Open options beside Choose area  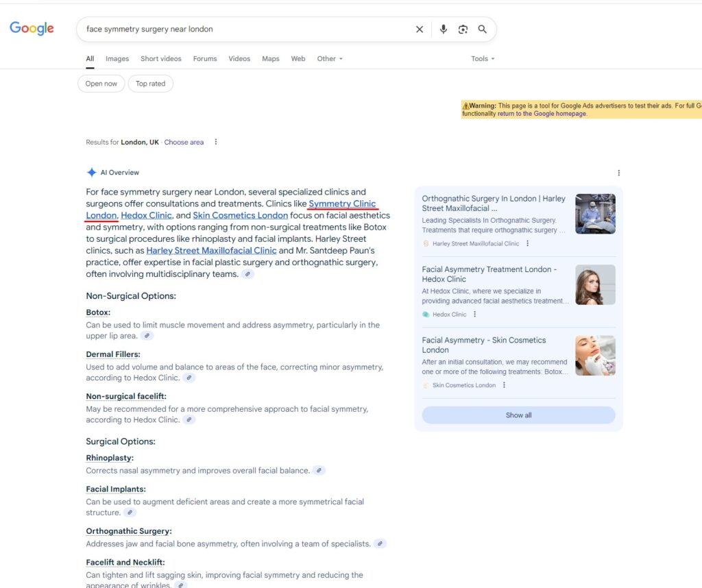(x=216, y=142)
